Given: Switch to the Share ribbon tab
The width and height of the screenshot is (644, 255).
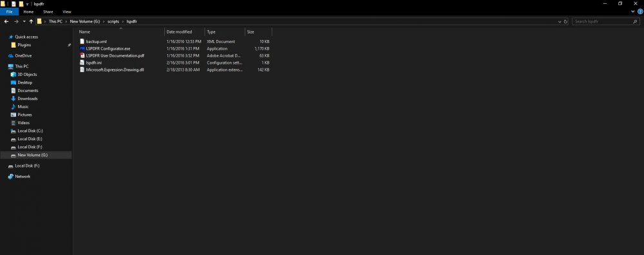Looking at the screenshot, I should pos(48,12).
